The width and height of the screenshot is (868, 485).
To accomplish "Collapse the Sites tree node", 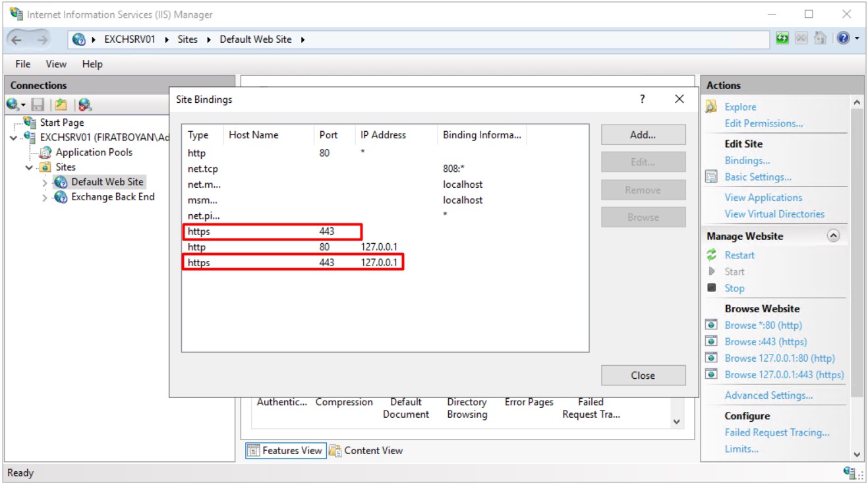I will [29, 167].
